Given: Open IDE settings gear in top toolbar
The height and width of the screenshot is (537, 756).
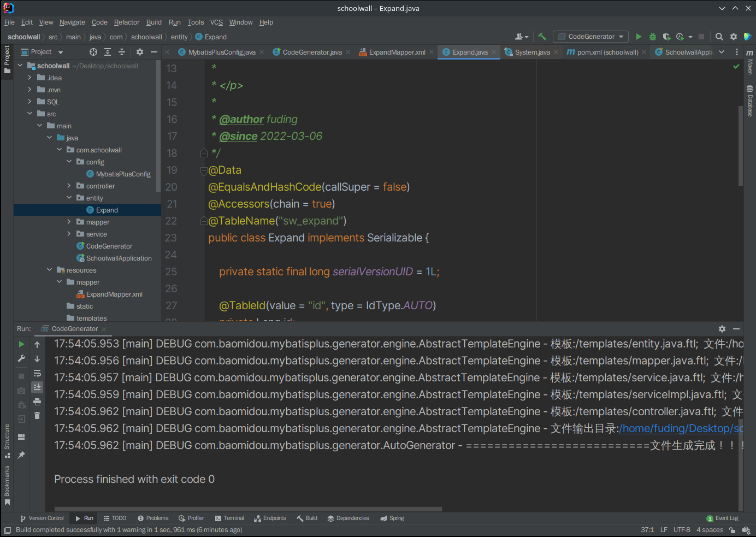Looking at the screenshot, I should [x=734, y=37].
